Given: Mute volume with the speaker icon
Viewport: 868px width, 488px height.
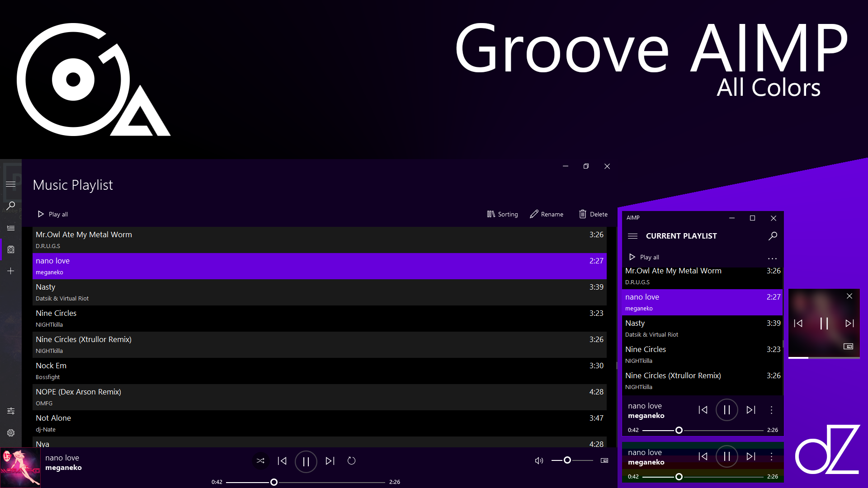Looking at the screenshot, I should pos(539,461).
